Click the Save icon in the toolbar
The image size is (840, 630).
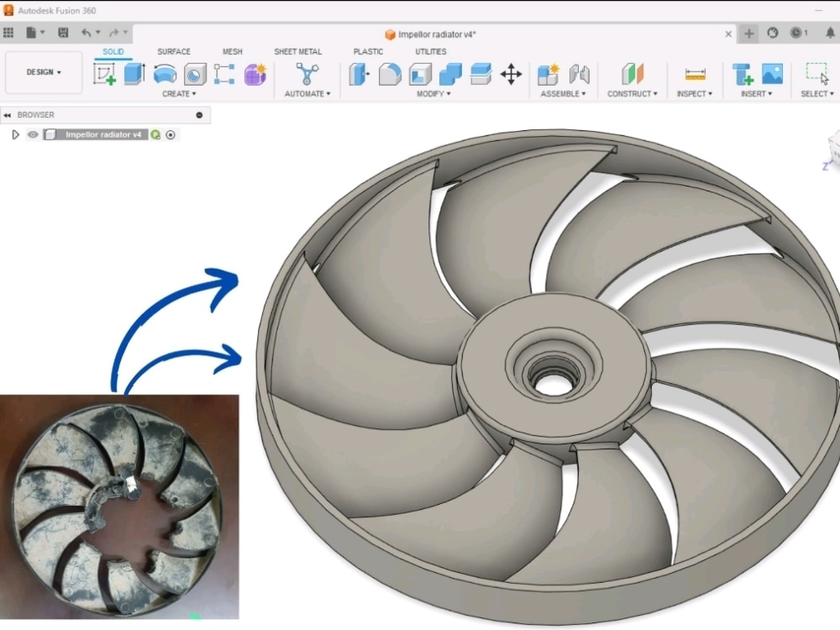[x=62, y=32]
